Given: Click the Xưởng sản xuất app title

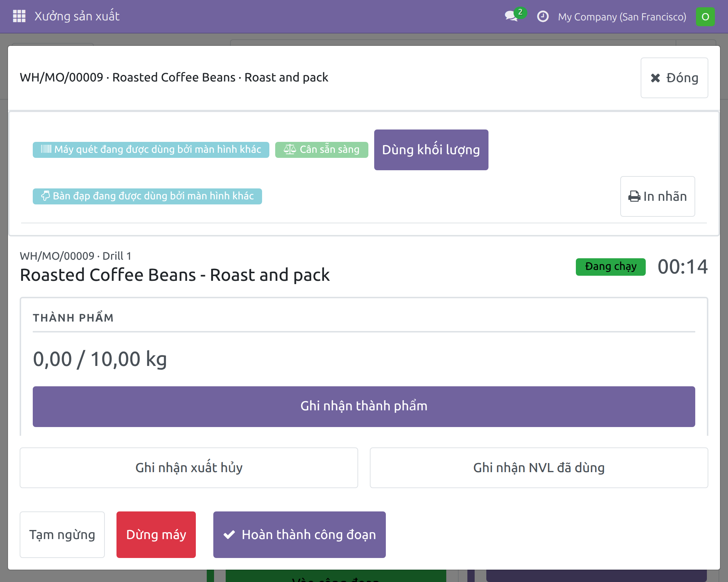Looking at the screenshot, I should point(77,16).
